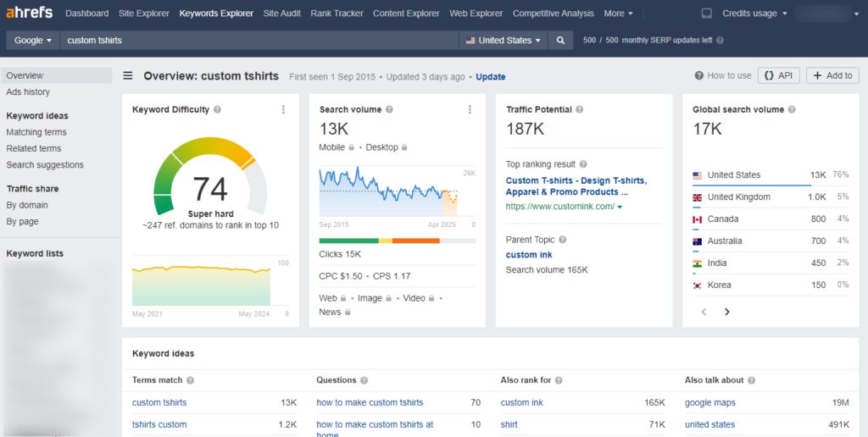
Task: Click Traffic Potential help icon
Action: [580, 109]
